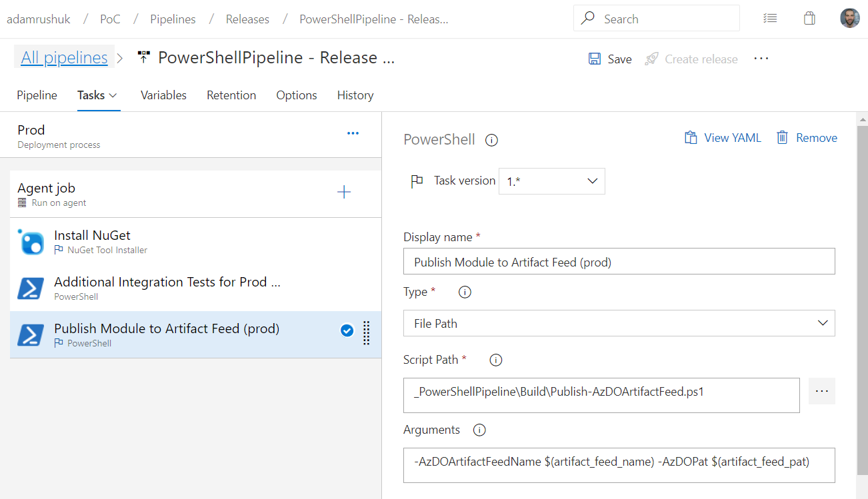Click the info icon beside Arguments
The height and width of the screenshot is (499, 868).
tap(479, 430)
